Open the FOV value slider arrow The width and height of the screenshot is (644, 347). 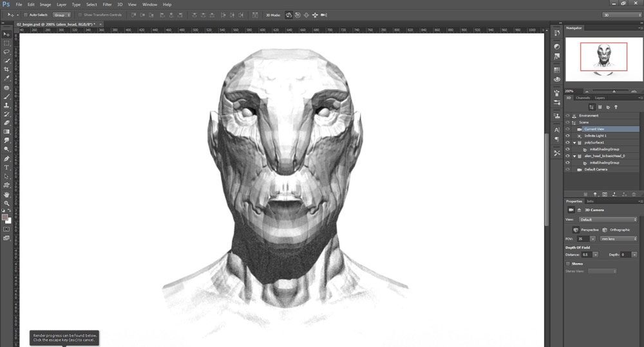click(x=592, y=239)
